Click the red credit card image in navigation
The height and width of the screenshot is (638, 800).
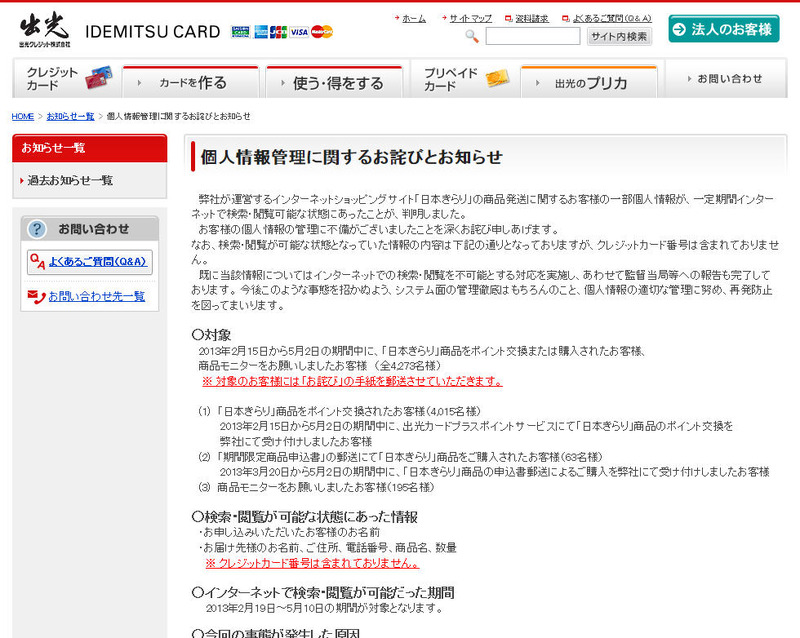click(x=97, y=79)
